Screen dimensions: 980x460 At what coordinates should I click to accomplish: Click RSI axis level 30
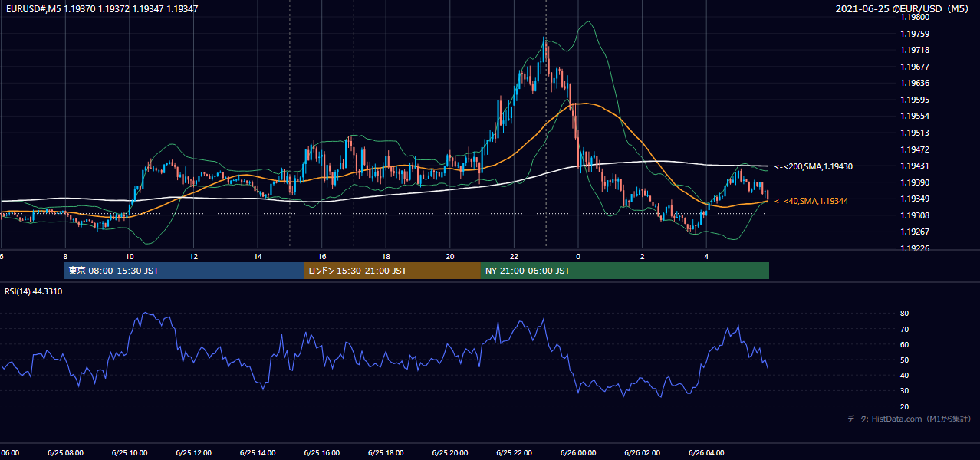tap(905, 391)
